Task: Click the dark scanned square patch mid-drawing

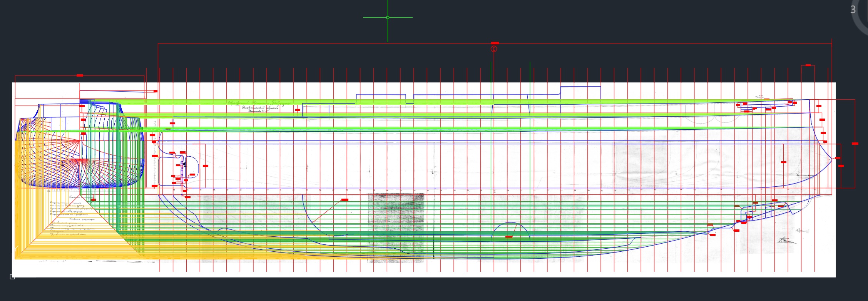Action: pos(396,227)
